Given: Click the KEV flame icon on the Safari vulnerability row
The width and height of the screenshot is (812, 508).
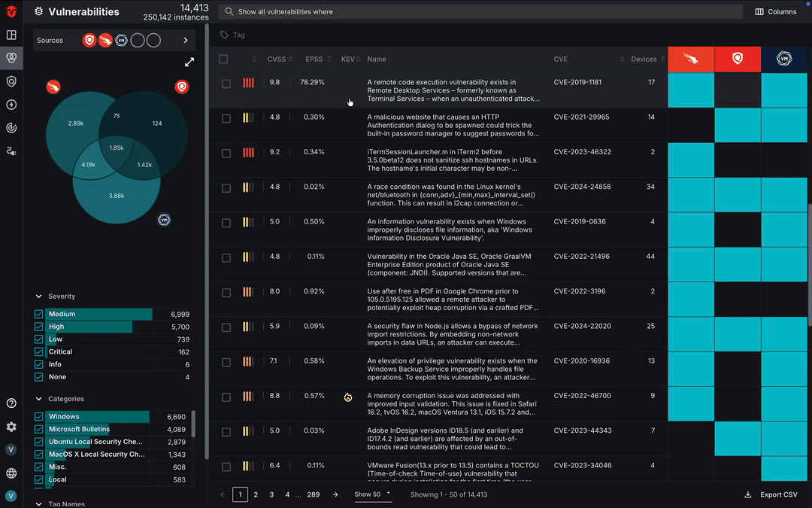Looking at the screenshot, I should point(348,396).
